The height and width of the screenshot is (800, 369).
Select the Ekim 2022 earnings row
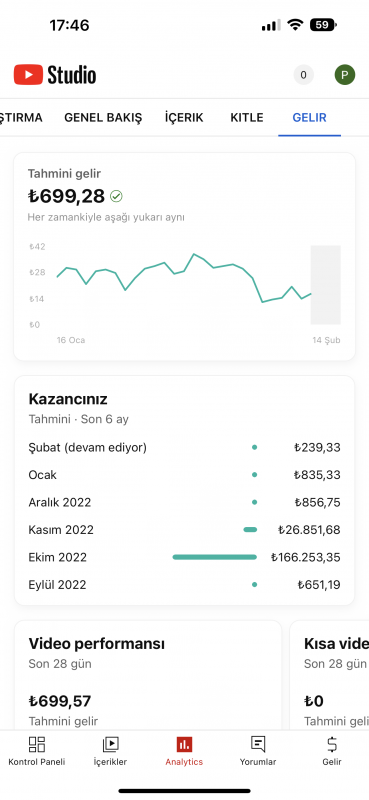[x=184, y=557]
